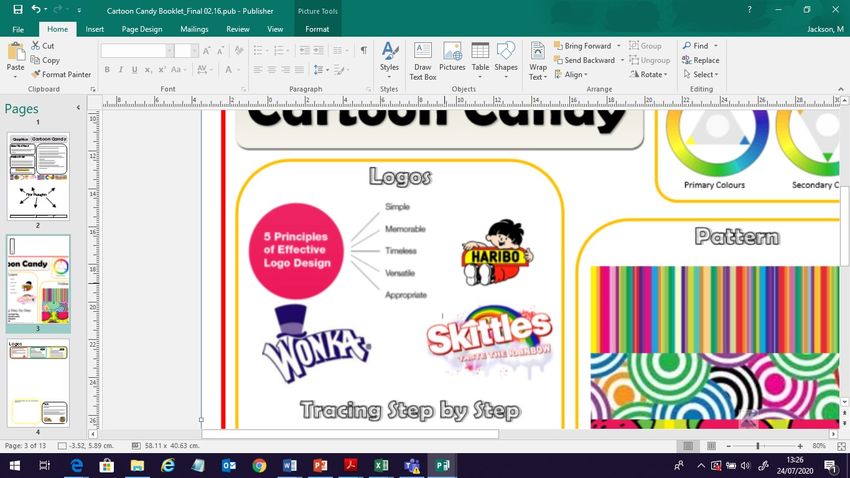The image size is (850, 478).
Task: Toggle bullet list
Action: pos(260,50)
